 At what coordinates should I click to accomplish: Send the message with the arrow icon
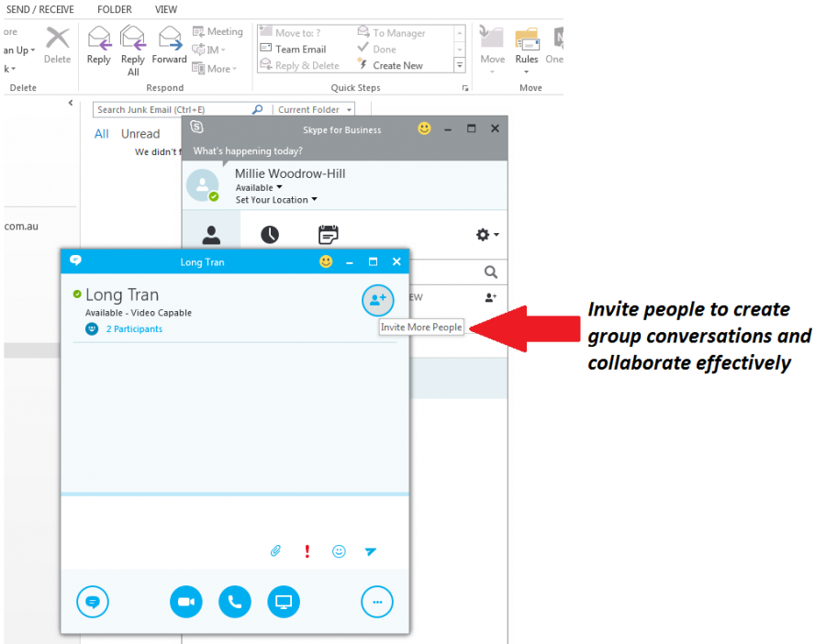pos(371,551)
